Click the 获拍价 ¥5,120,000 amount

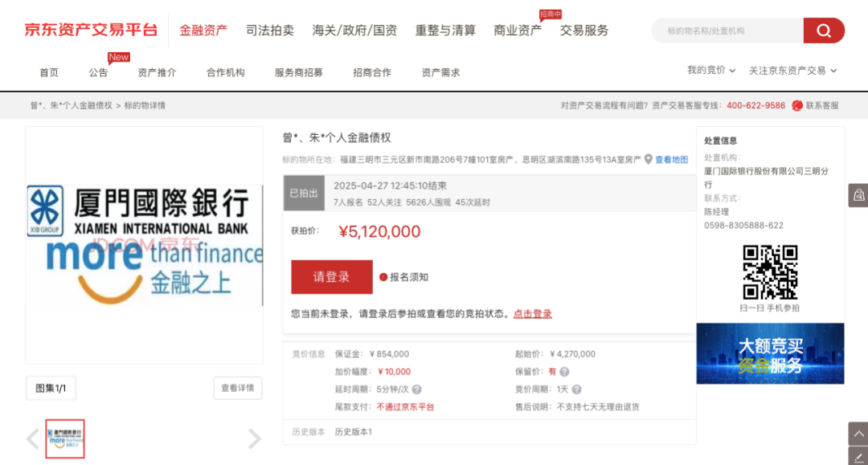(x=379, y=231)
